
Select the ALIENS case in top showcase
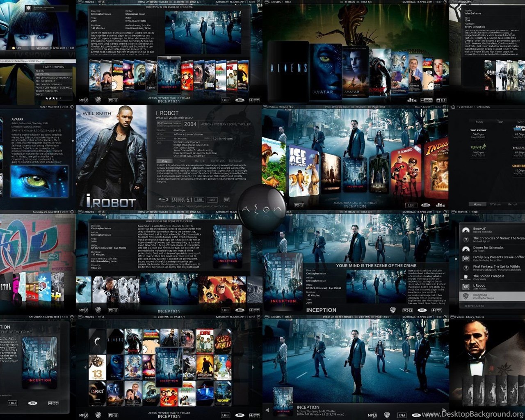289,71
